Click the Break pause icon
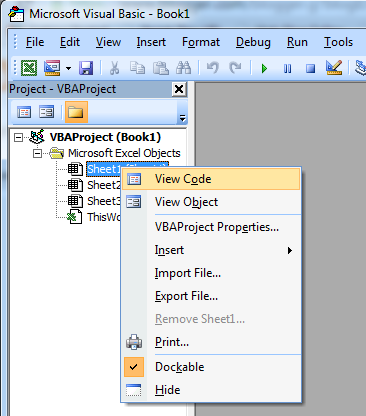The height and width of the screenshot is (416, 366). [287, 69]
